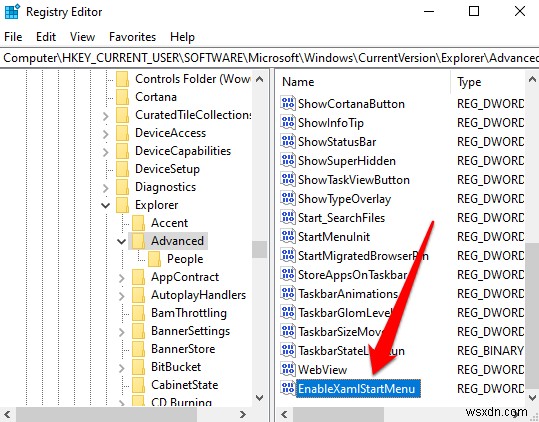
Task: Expand the CuratedTileCollections key
Action: click(106, 116)
